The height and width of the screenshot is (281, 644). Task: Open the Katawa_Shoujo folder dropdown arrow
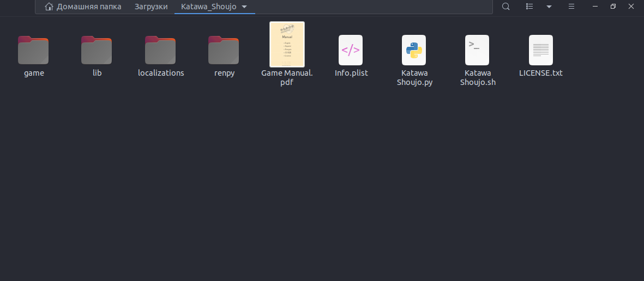point(244,7)
